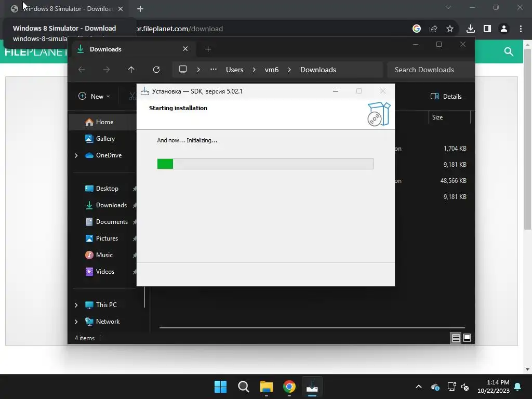
Task: Open the New dropdown in Explorer
Action: click(94, 96)
